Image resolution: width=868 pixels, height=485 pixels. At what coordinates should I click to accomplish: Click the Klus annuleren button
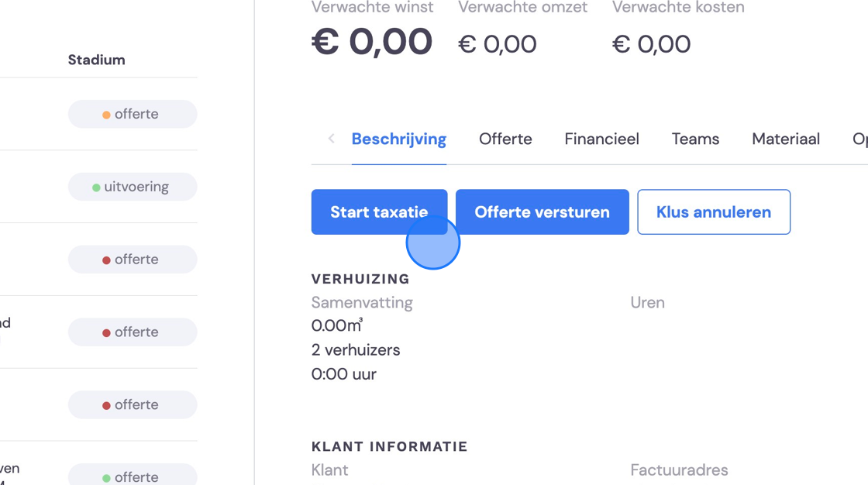coord(714,212)
